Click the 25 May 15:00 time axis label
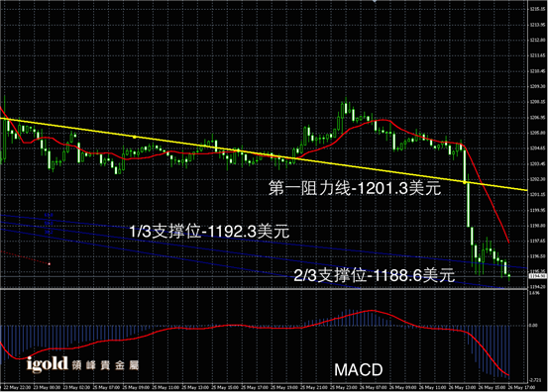548x392 pixels. [x=225, y=387]
